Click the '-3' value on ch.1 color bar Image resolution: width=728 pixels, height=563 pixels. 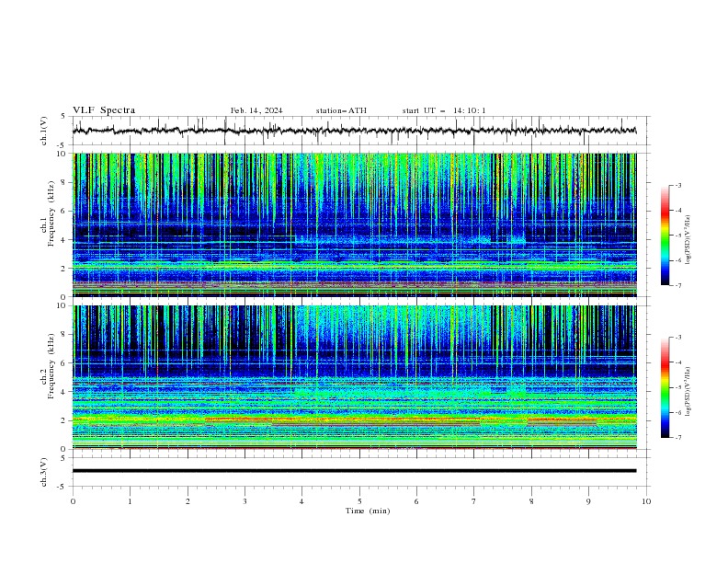(677, 185)
